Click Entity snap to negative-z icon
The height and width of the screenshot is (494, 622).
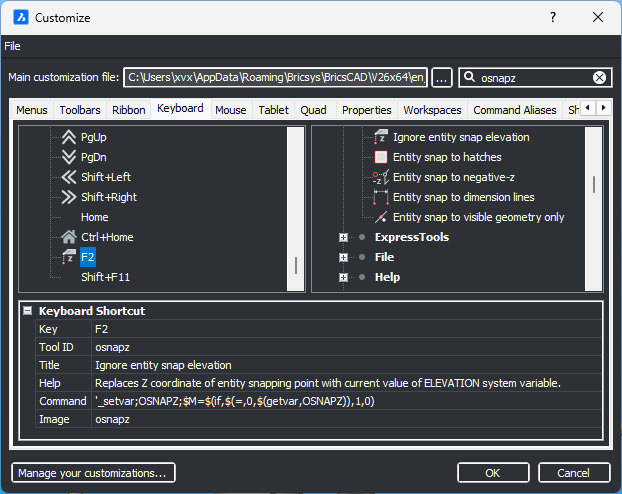pyautogui.click(x=380, y=177)
